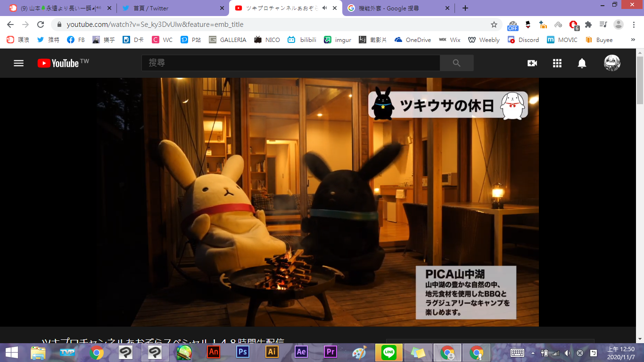Open the Windows Start button
Viewport: 644px width, 362px height.
(x=12, y=353)
